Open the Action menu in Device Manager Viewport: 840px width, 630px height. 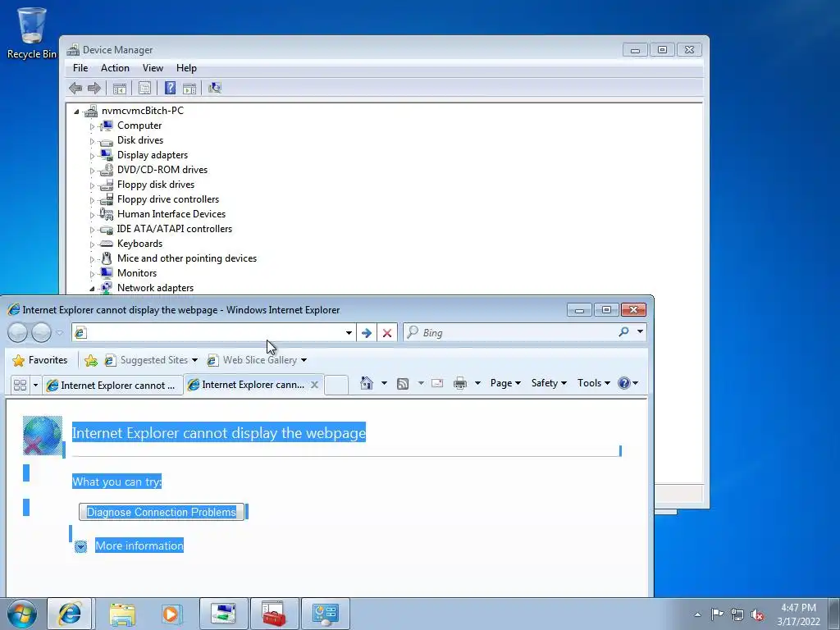115,68
